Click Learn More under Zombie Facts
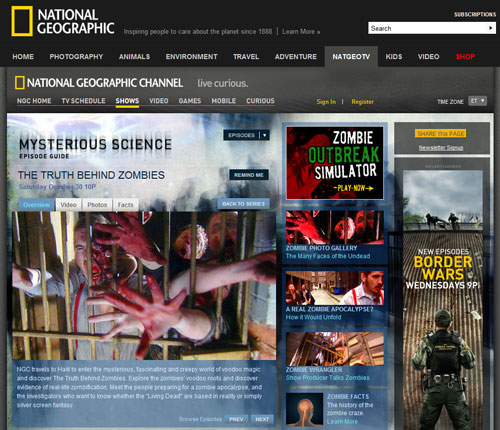500x430 pixels. click(x=342, y=422)
